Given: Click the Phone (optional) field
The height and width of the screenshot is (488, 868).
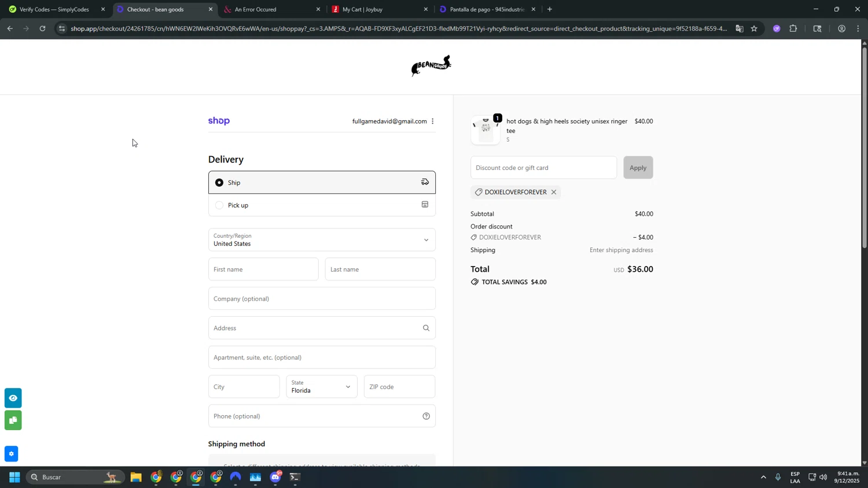Looking at the screenshot, I should coord(322,416).
